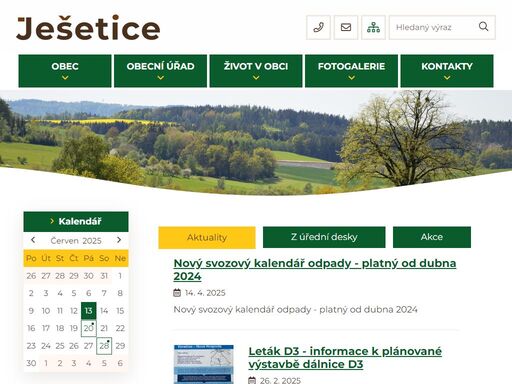Expand the FOTOGALERIE menu
Viewport: 512px width, 384px height.
click(x=351, y=71)
